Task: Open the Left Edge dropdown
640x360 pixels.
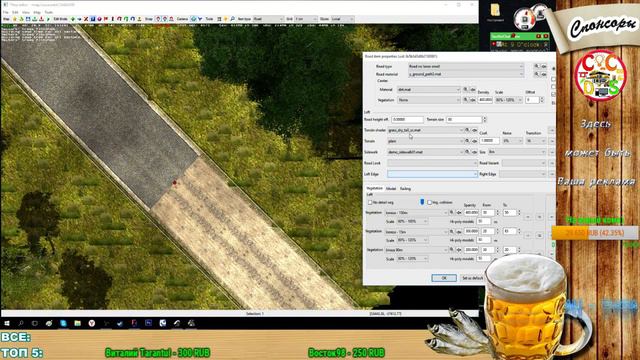Action: [x=432, y=174]
